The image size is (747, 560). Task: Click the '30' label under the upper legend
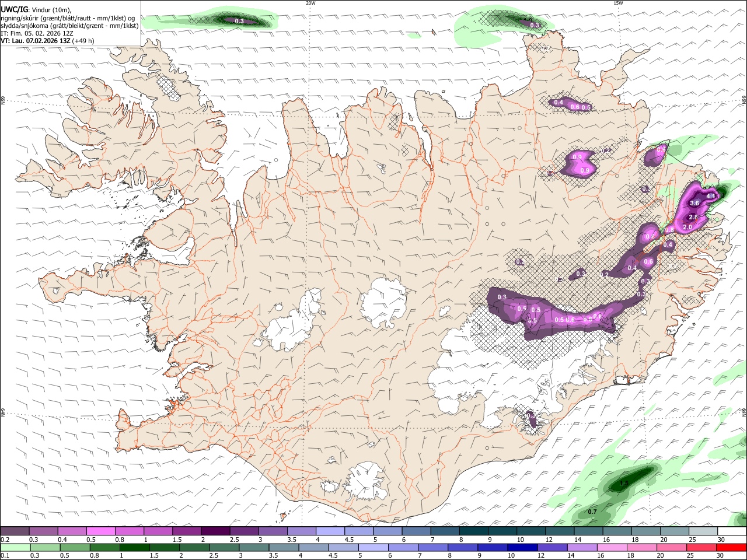coord(721,540)
